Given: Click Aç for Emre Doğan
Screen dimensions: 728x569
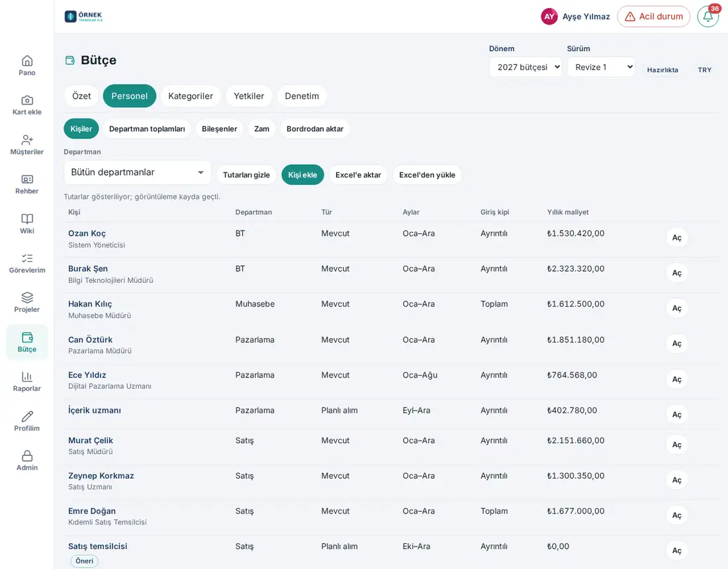Looking at the screenshot, I should tap(677, 515).
